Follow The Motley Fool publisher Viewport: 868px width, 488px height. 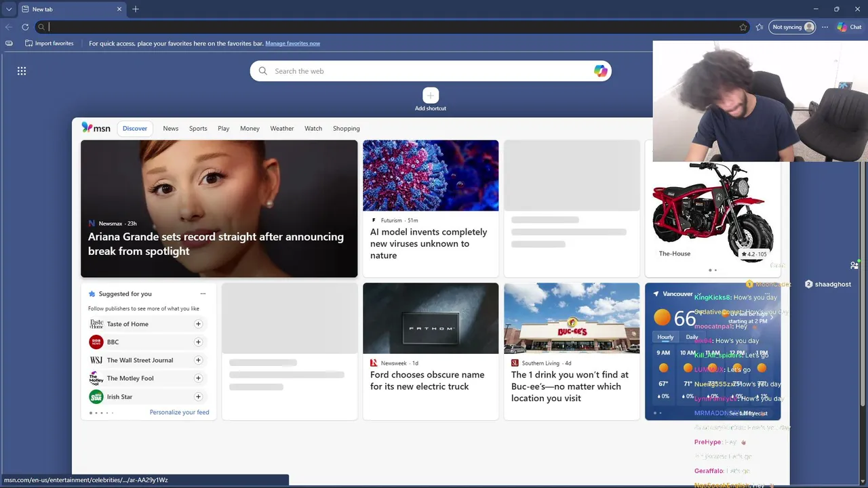click(x=198, y=378)
